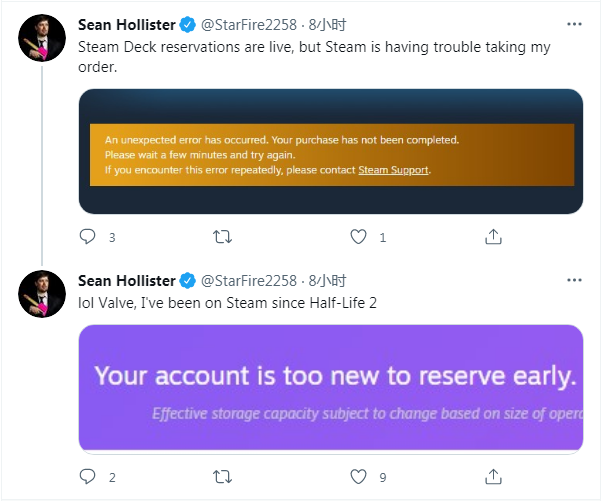Like the Half-Life 2 tweet
Image resolution: width=602 pixels, height=501 pixels.
click(359, 477)
